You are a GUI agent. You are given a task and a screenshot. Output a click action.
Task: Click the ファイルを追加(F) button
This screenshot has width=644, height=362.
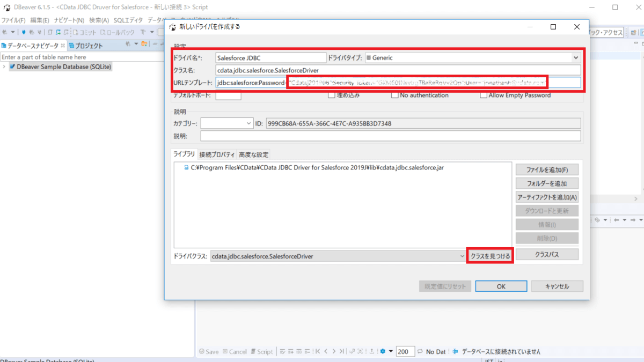coord(547,169)
